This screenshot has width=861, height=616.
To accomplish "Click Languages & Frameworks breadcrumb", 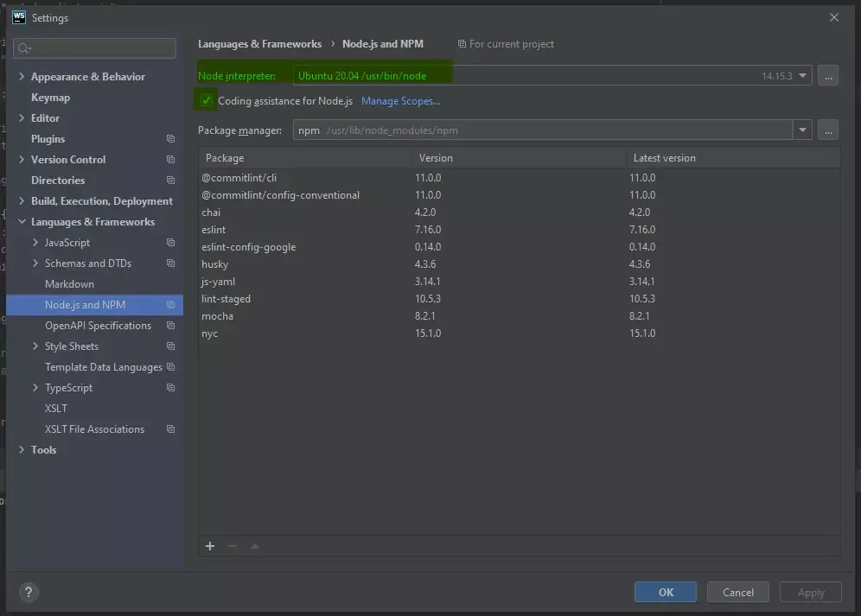I will click(x=259, y=44).
